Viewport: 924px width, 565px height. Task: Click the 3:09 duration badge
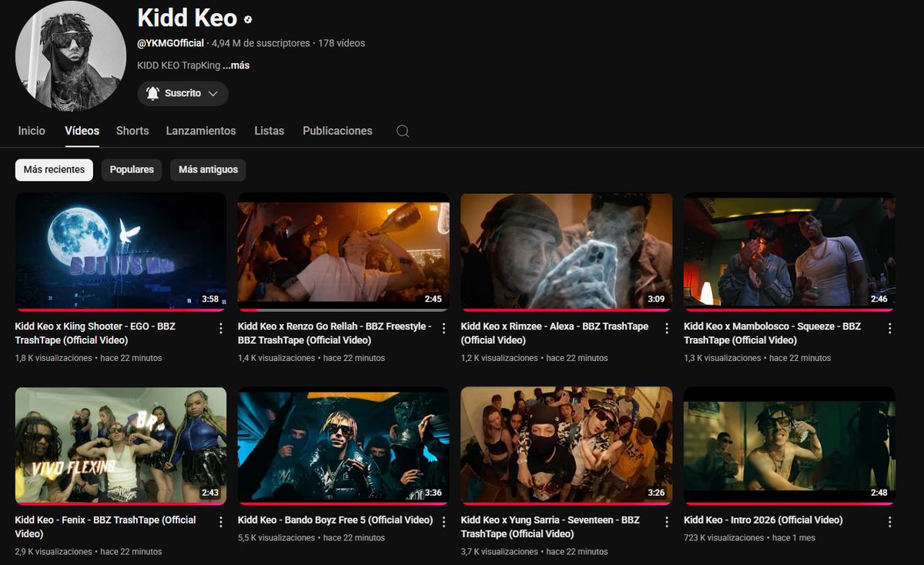coord(656,299)
